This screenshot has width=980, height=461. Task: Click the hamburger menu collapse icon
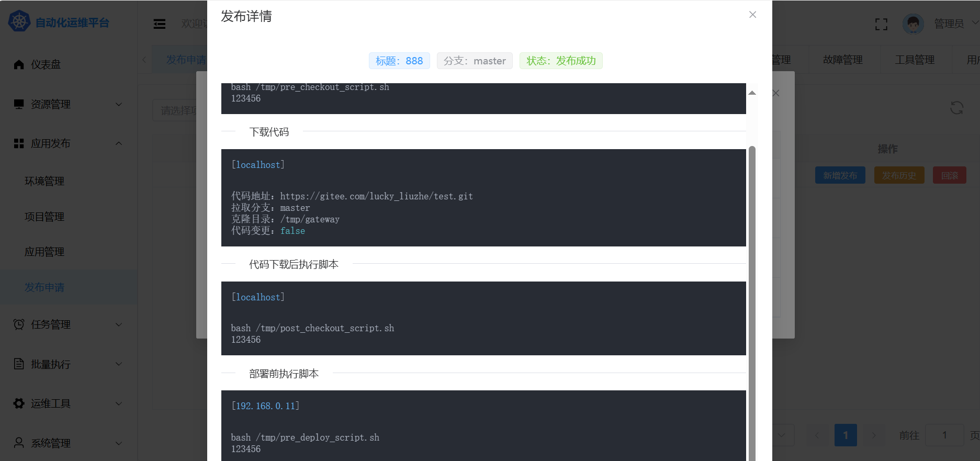coord(160,24)
